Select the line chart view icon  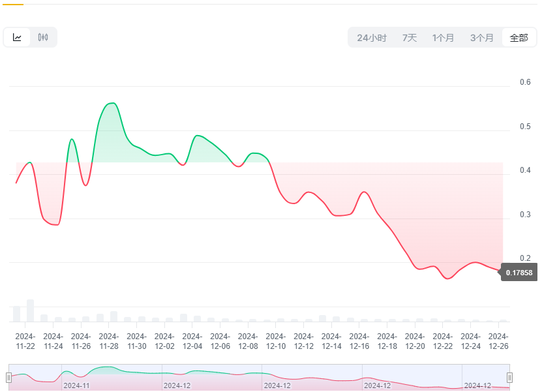coord(17,37)
